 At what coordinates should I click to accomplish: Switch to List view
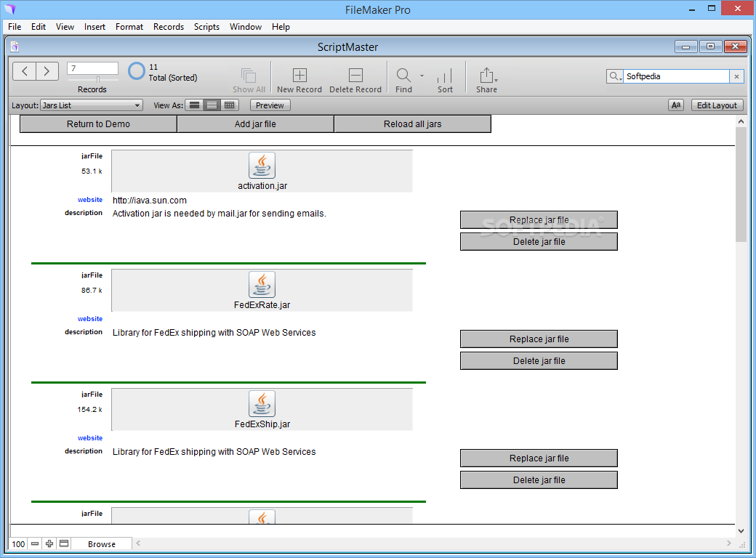(x=212, y=105)
